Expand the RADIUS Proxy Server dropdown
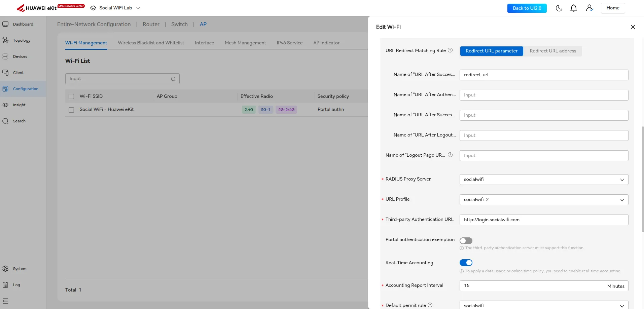The width and height of the screenshot is (644, 309). click(544, 180)
